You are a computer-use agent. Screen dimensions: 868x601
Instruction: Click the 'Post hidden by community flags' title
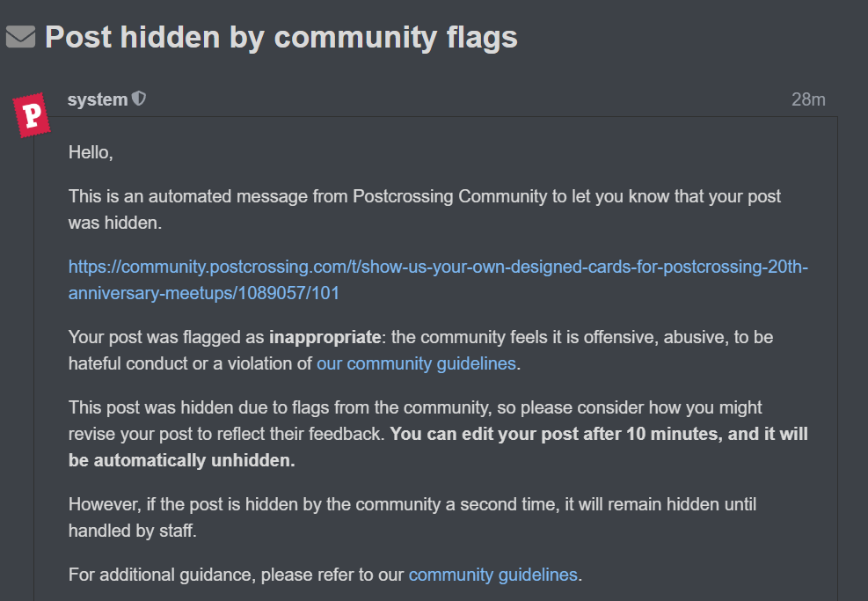pos(281,38)
